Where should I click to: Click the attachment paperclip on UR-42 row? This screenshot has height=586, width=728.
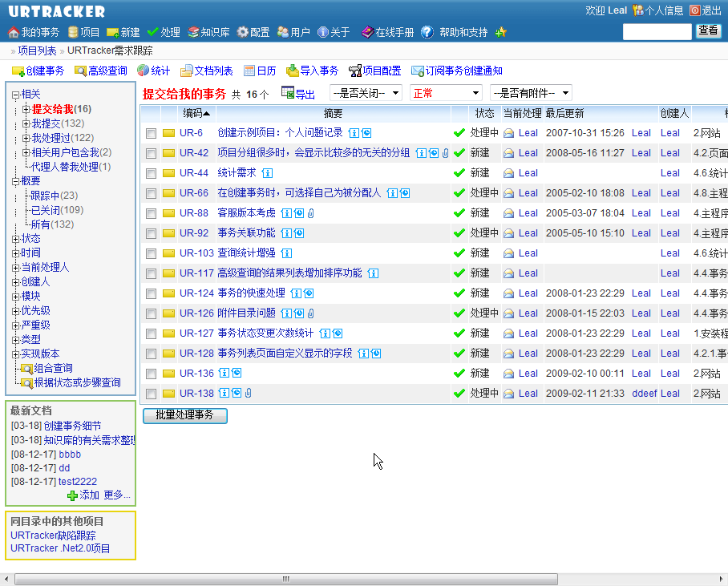click(x=445, y=153)
